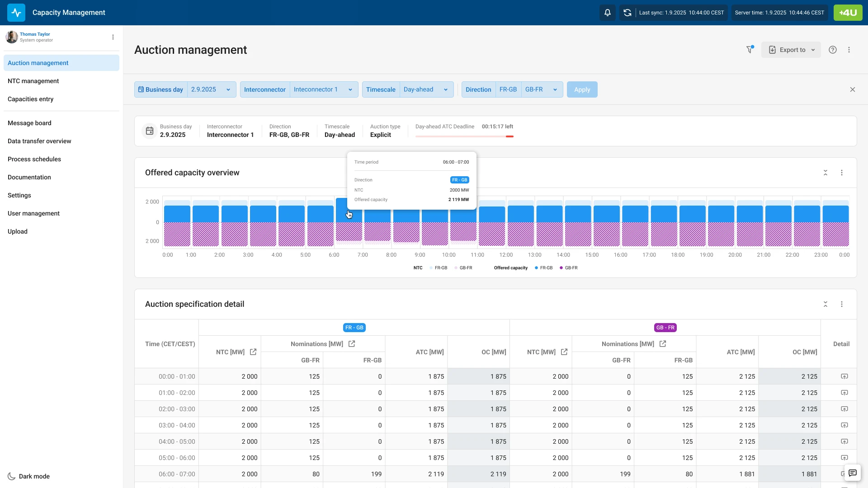Collapse the Offered capacity overview panel

click(826, 173)
